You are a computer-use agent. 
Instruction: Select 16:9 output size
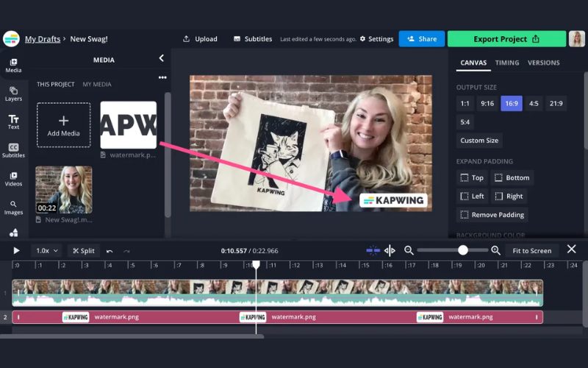tap(512, 103)
